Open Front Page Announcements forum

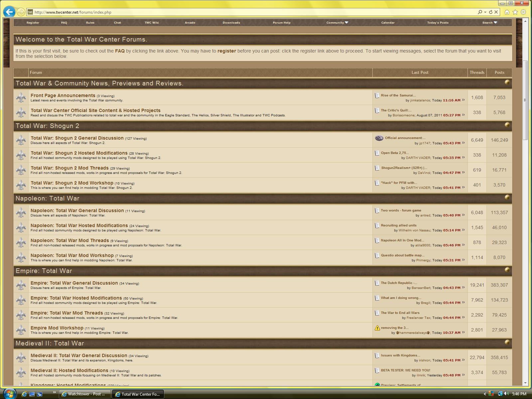tap(63, 95)
